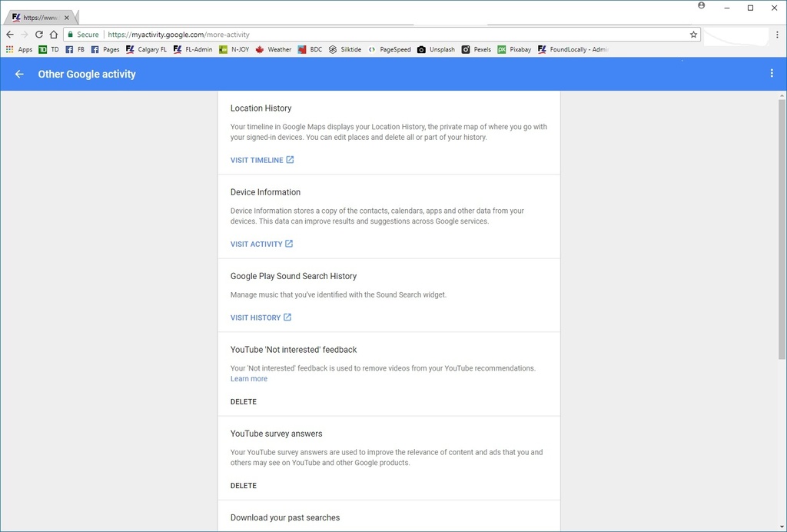787x532 pixels.
Task: Click the YouTube survey answers heading
Action: tap(277, 434)
